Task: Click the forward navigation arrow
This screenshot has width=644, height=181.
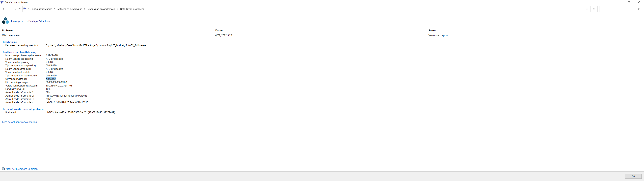Action: pyautogui.click(x=10, y=9)
